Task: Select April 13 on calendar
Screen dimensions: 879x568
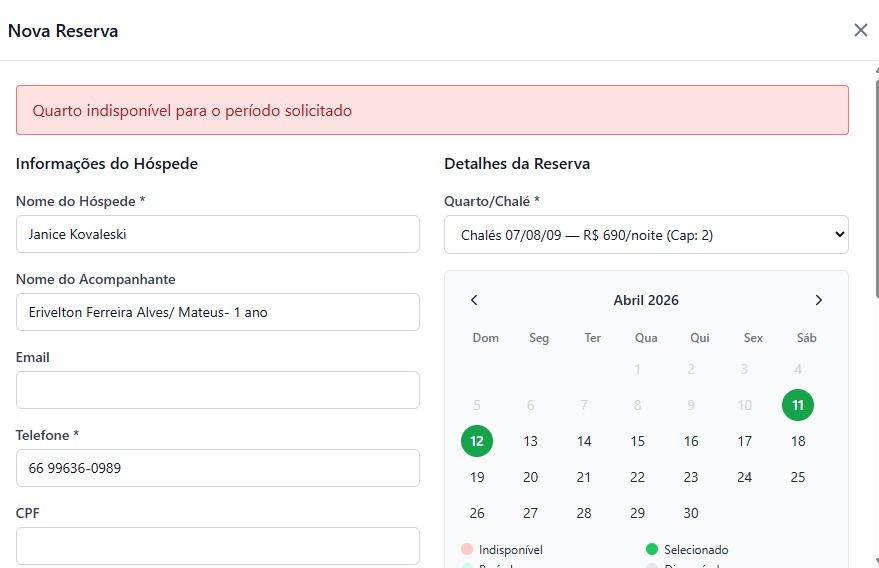Action: [530, 441]
